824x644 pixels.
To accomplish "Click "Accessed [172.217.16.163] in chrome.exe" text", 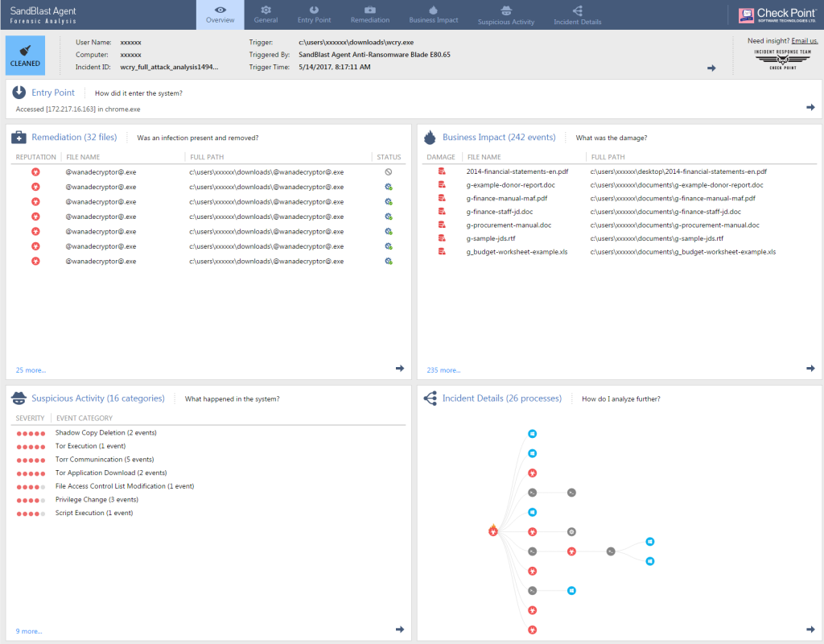I will pyautogui.click(x=78, y=109).
